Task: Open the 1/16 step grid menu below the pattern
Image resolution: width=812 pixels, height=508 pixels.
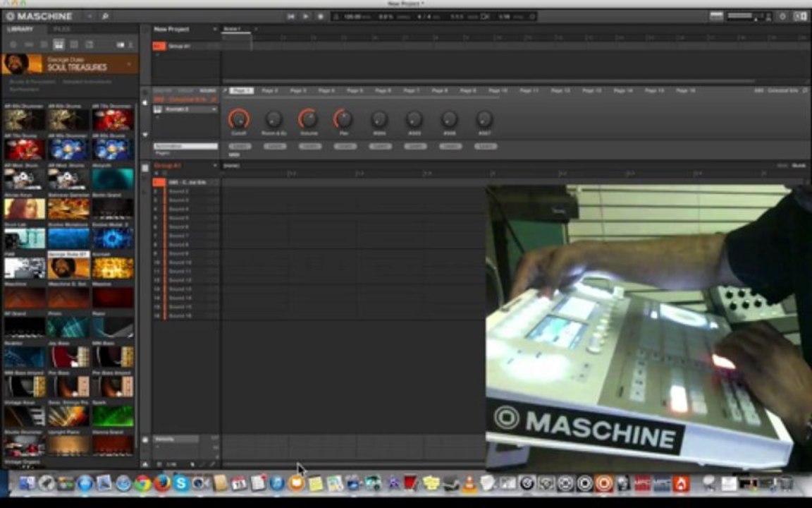Action: click(172, 464)
